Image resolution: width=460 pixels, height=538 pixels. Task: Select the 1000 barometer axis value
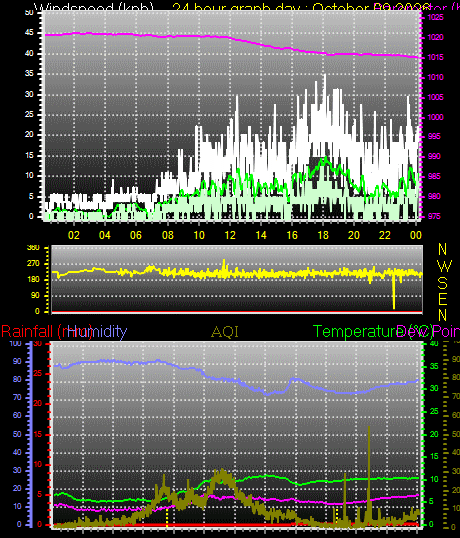[435, 117]
